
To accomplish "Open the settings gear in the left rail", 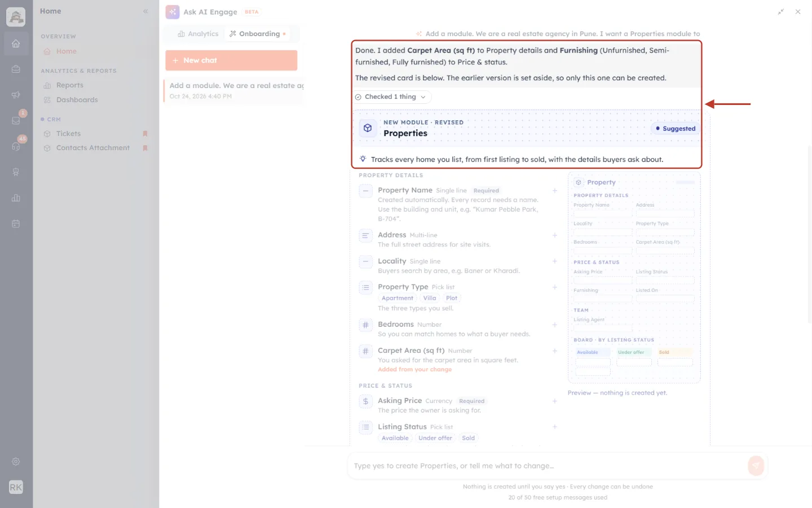I will click(x=16, y=462).
